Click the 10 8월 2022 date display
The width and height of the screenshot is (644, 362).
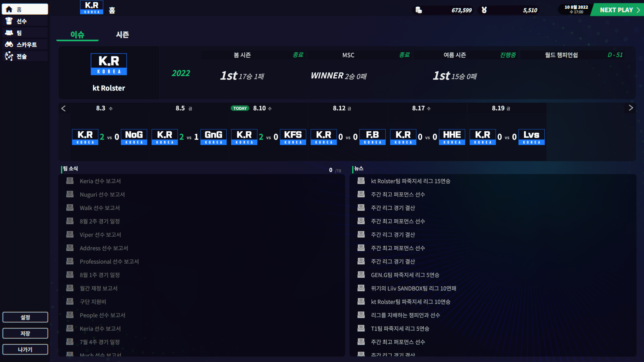[x=576, y=7]
